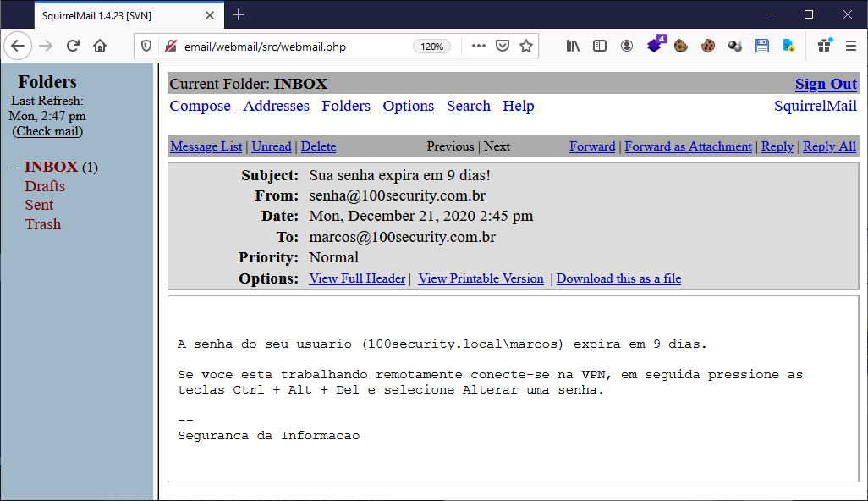Toggle the sidebars icon in toolbar
The image size is (868, 501).
click(x=600, y=46)
